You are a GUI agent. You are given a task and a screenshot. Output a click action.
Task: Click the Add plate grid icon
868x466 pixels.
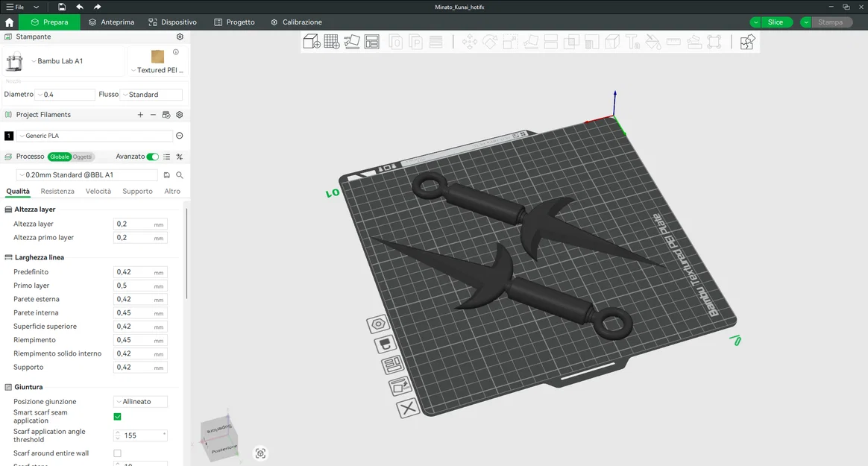pos(332,42)
